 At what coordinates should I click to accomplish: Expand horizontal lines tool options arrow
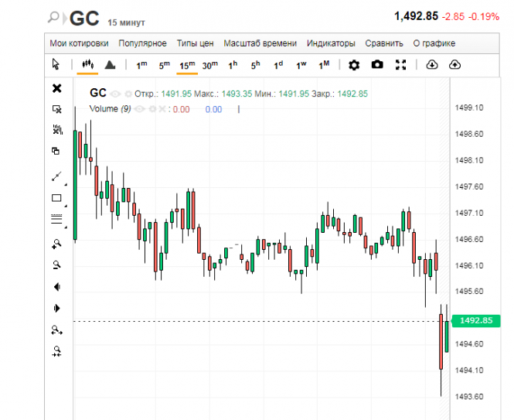(x=66, y=227)
